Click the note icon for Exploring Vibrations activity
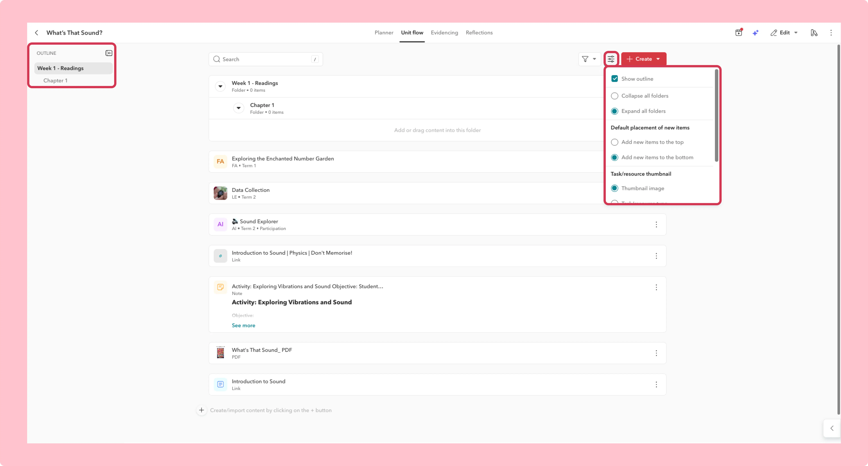Image resolution: width=868 pixels, height=466 pixels. click(x=220, y=287)
